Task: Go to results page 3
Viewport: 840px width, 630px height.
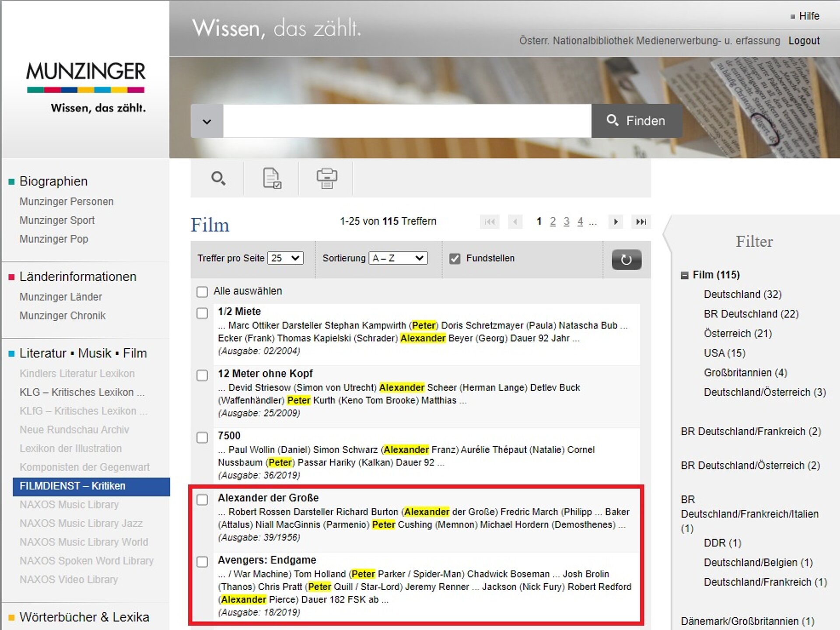Action: pyautogui.click(x=566, y=221)
